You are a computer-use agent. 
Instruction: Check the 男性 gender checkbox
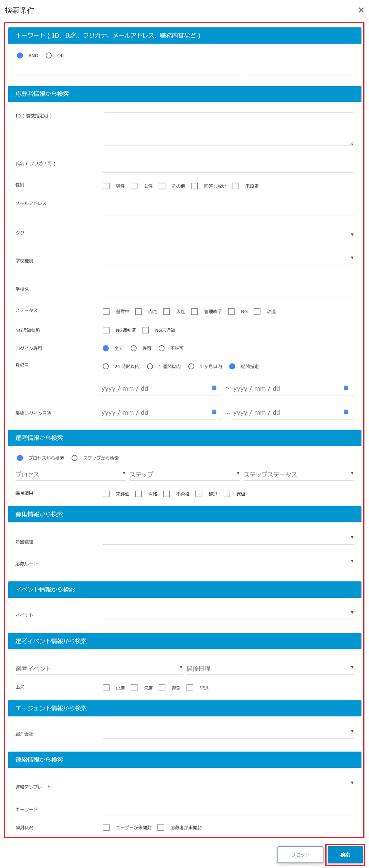106,186
